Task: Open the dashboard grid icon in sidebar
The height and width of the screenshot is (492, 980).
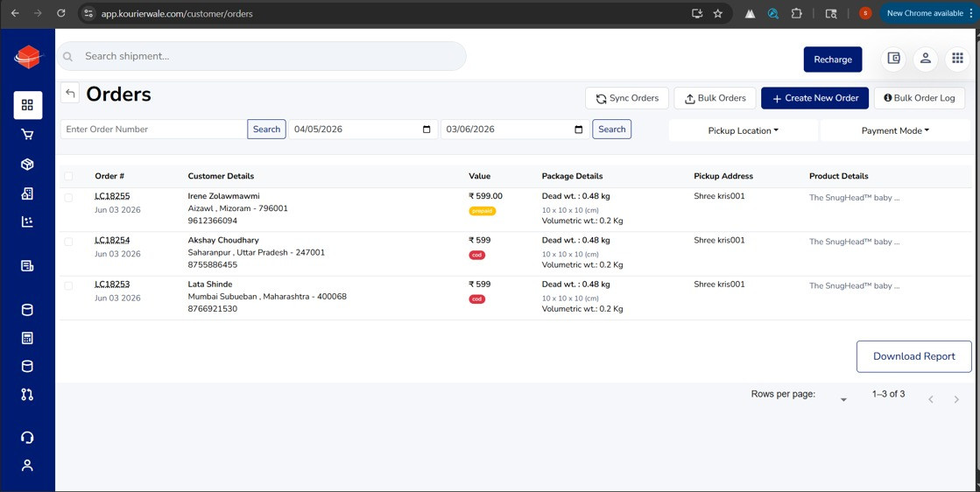Action: [27, 105]
